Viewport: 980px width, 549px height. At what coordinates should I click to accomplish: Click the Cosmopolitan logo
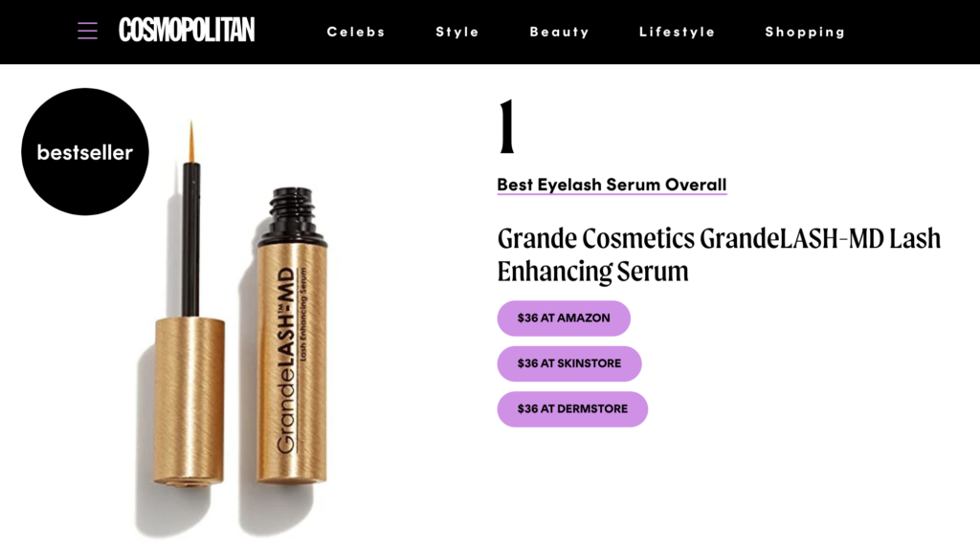click(x=187, y=30)
